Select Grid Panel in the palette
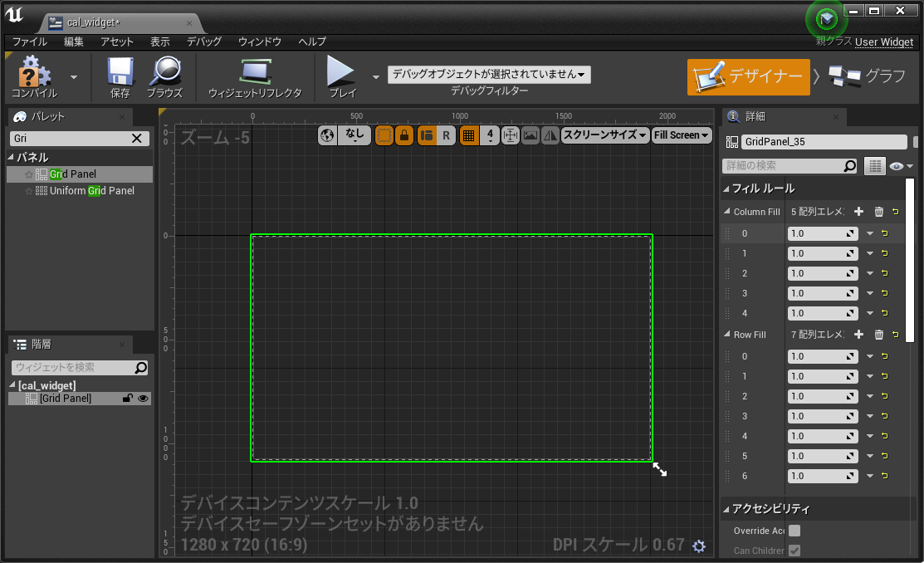Image resolution: width=924 pixels, height=563 pixels. click(80, 174)
